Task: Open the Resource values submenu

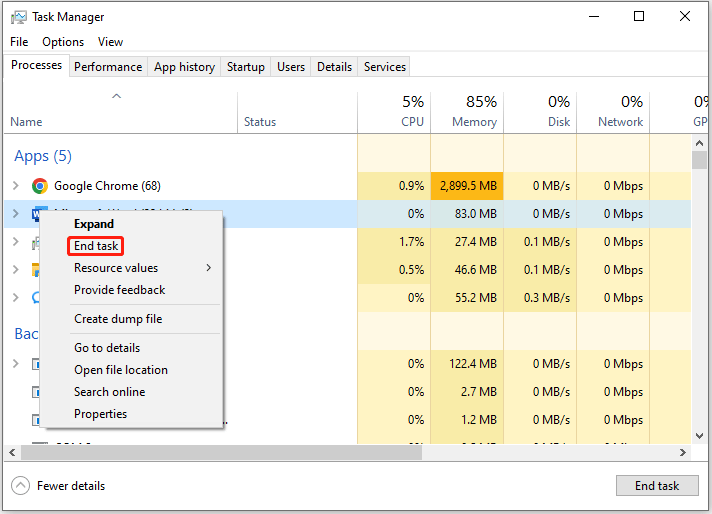Action: [x=132, y=268]
